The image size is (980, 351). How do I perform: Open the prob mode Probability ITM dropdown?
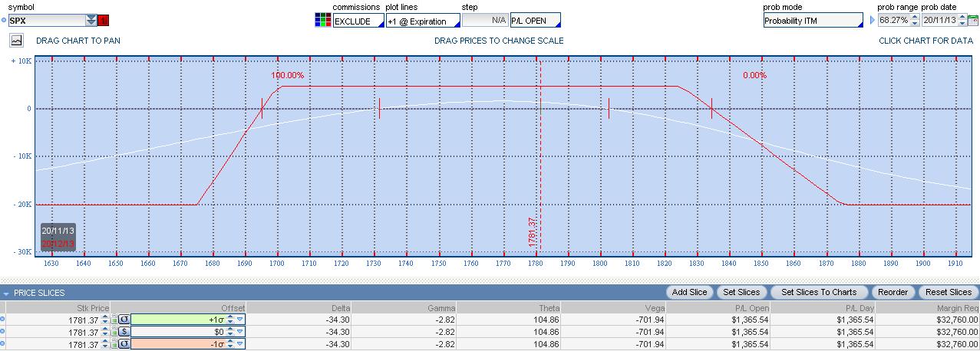(x=813, y=21)
